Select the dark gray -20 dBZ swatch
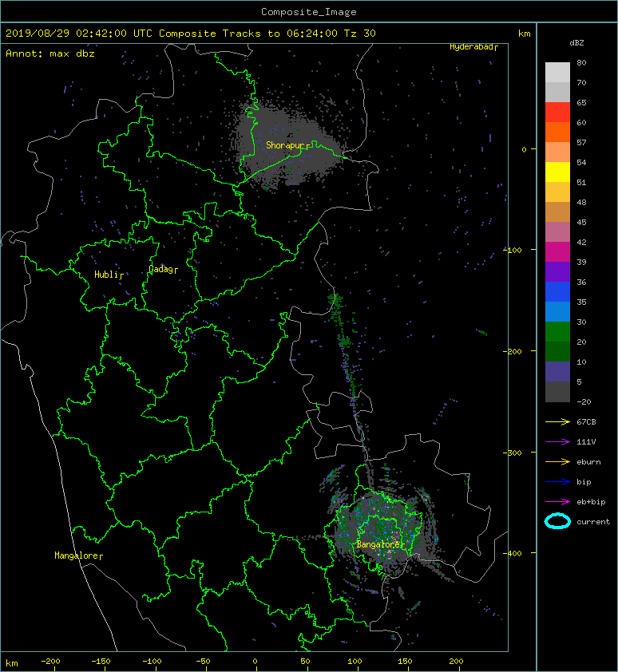 click(557, 391)
